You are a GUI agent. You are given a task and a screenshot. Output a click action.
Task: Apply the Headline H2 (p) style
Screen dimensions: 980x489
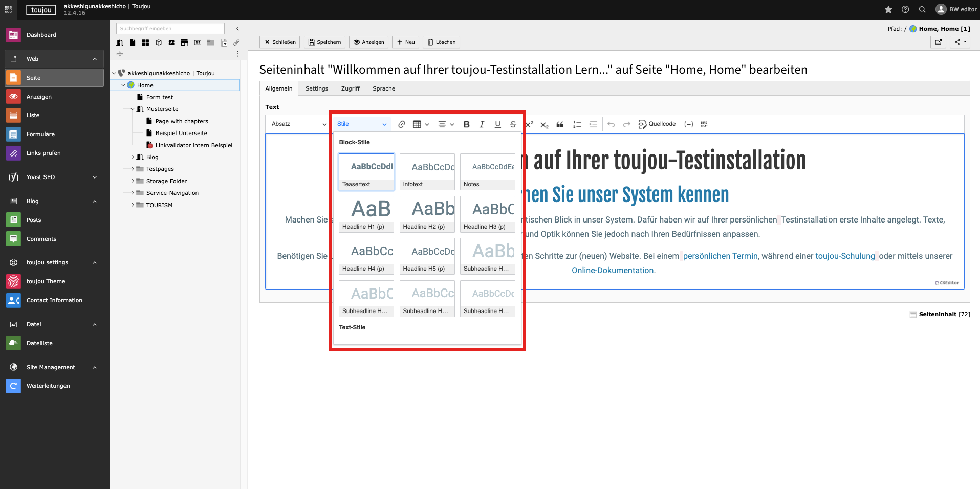tap(427, 214)
